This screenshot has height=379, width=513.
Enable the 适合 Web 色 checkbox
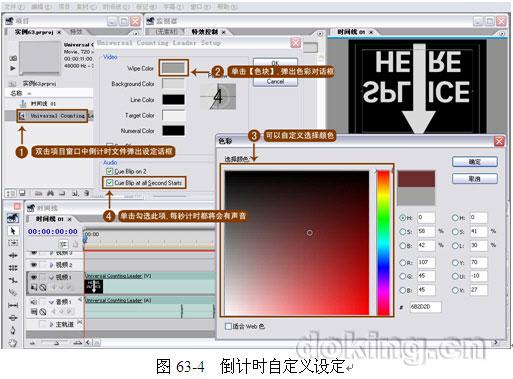[x=228, y=326]
